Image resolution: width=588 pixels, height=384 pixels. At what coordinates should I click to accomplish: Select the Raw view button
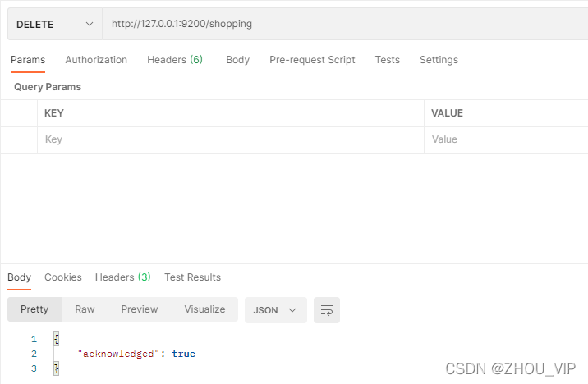[85, 309]
